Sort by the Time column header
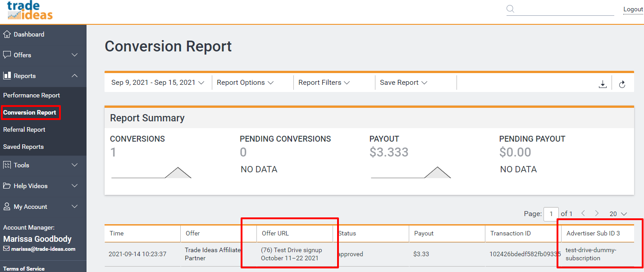644x272 pixels. tap(142, 233)
